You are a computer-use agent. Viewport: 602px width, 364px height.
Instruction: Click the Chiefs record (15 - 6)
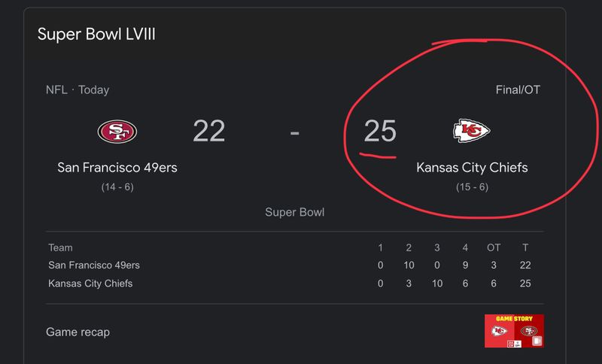(472, 187)
